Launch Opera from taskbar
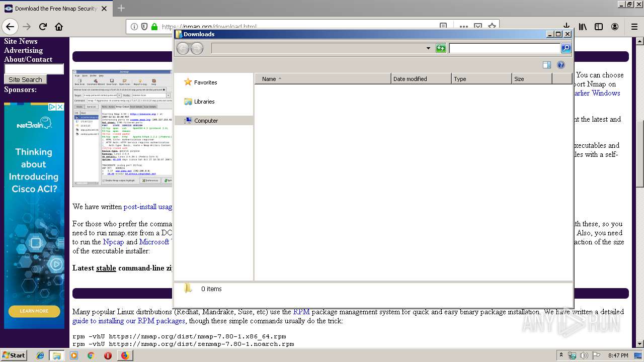The width and height of the screenshot is (644, 362). pyautogui.click(x=108, y=355)
